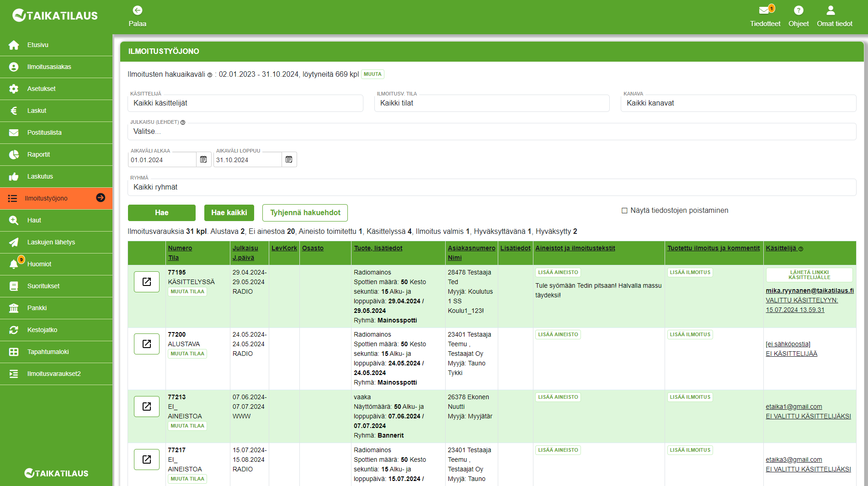Click LISÄÄ ILMOITUS for booking 77213

(690, 397)
